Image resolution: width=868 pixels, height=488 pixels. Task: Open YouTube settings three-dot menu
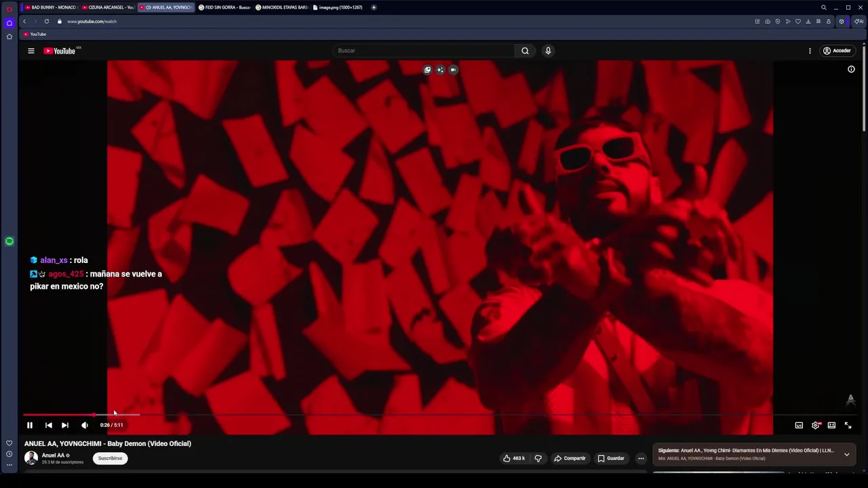(810, 51)
